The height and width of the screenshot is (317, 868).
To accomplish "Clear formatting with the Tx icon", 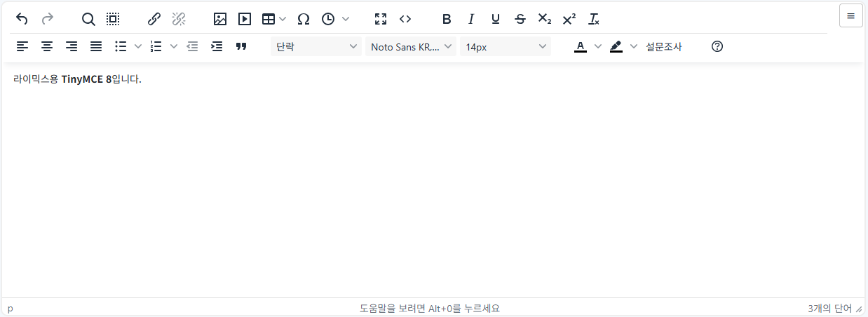I will click(594, 19).
